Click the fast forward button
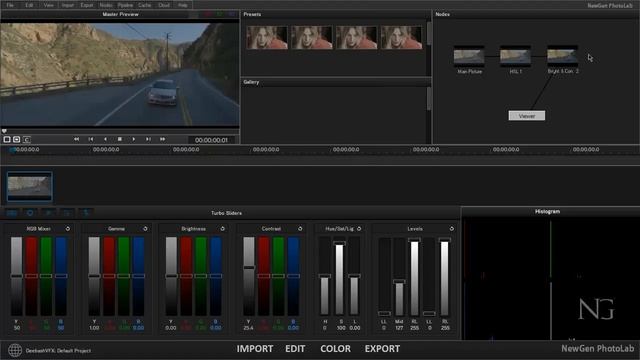This screenshot has height=360, width=640. (162, 139)
